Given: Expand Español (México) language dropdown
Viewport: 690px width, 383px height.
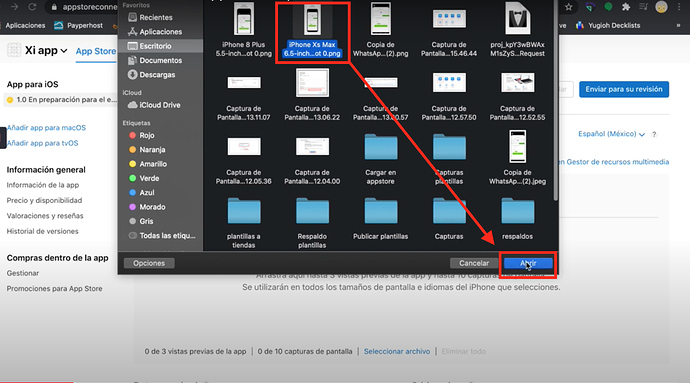Looking at the screenshot, I should click(x=611, y=134).
